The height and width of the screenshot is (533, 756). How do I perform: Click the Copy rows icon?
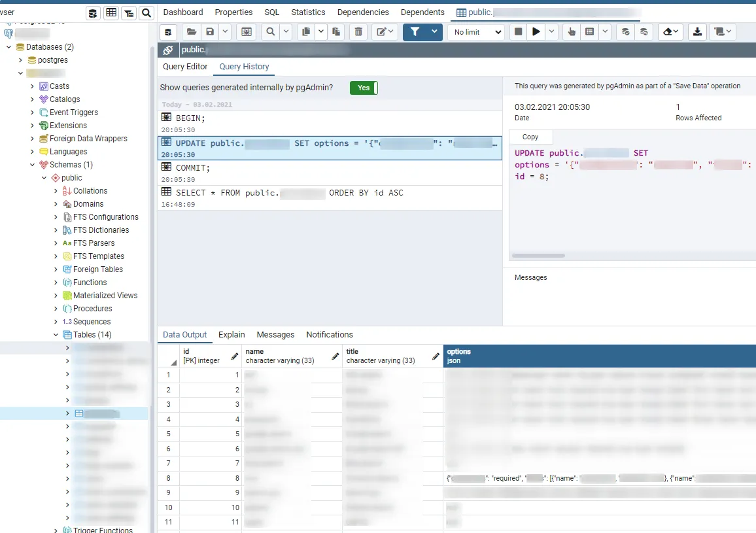click(305, 32)
